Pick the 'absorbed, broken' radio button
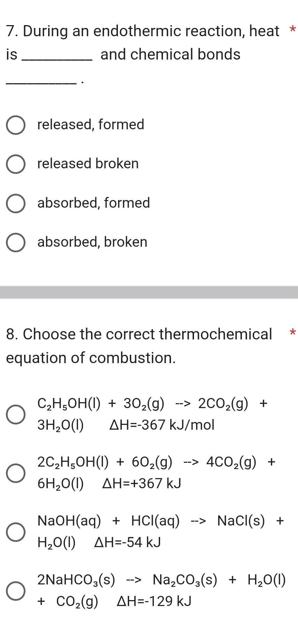 tap(16, 243)
